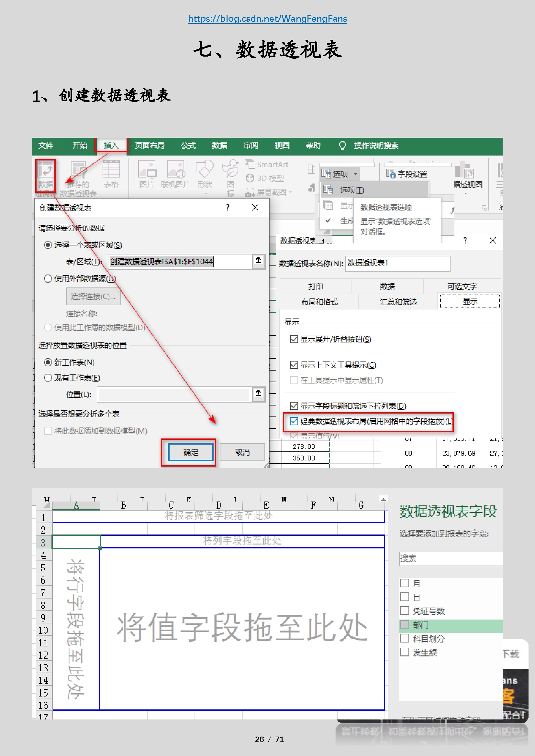Click the 操作说明搜索 lightbulb search
535x756 pixels.
click(x=369, y=146)
